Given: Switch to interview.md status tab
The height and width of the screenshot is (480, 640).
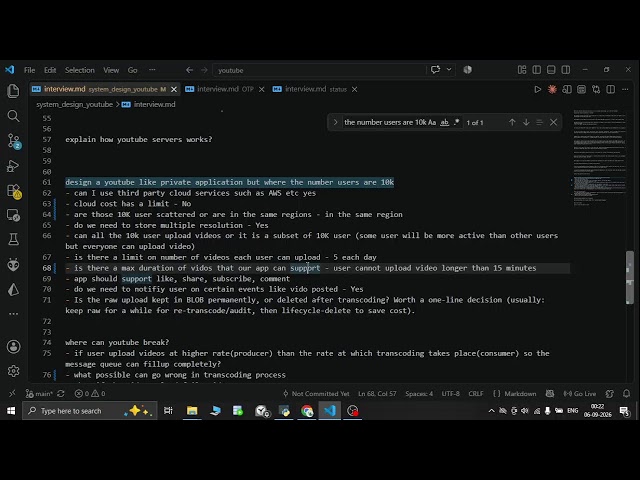Looking at the screenshot, I should 315,89.
